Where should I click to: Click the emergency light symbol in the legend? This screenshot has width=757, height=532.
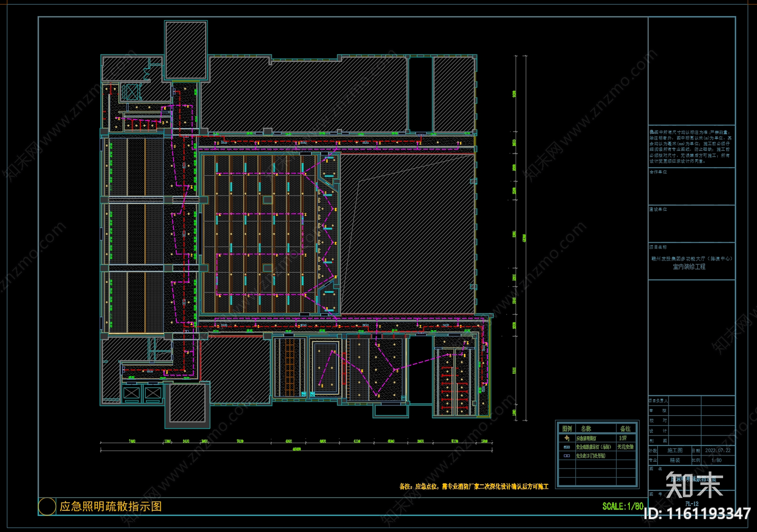pyautogui.click(x=566, y=438)
